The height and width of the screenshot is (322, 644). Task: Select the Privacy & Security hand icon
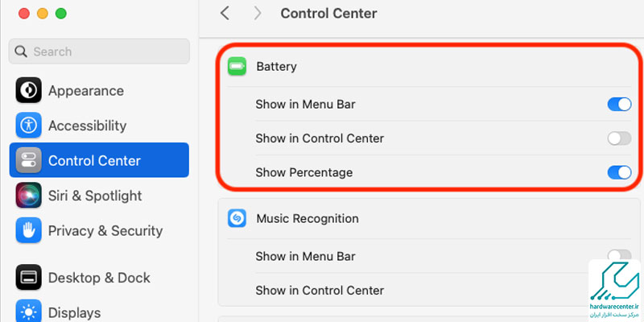(x=28, y=230)
